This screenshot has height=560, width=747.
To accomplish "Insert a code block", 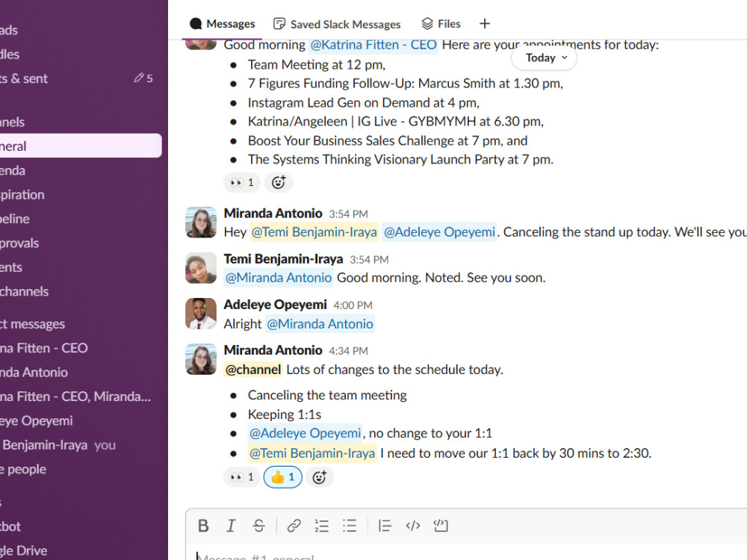I will 441,526.
